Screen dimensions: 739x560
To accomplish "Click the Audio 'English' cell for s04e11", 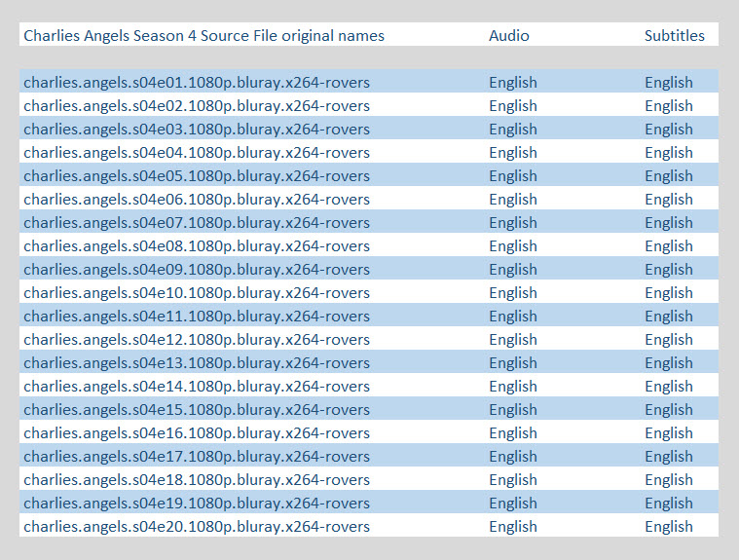I will tap(513, 316).
